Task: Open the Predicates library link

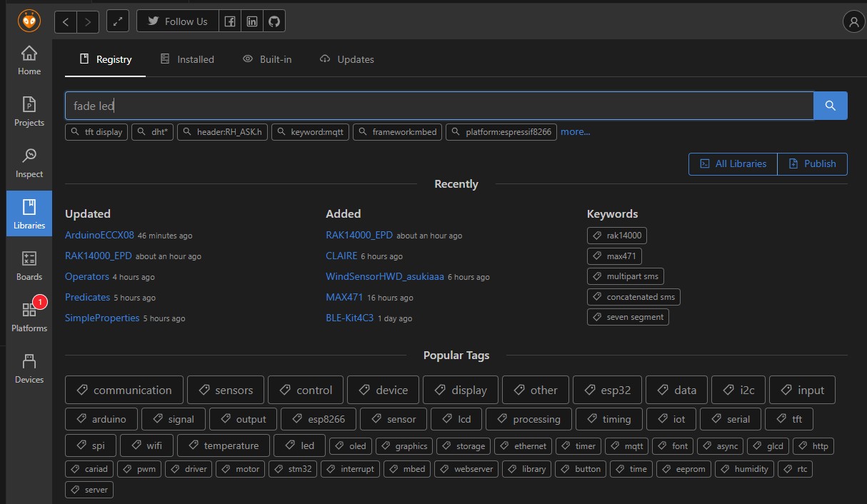Action: 87,297
